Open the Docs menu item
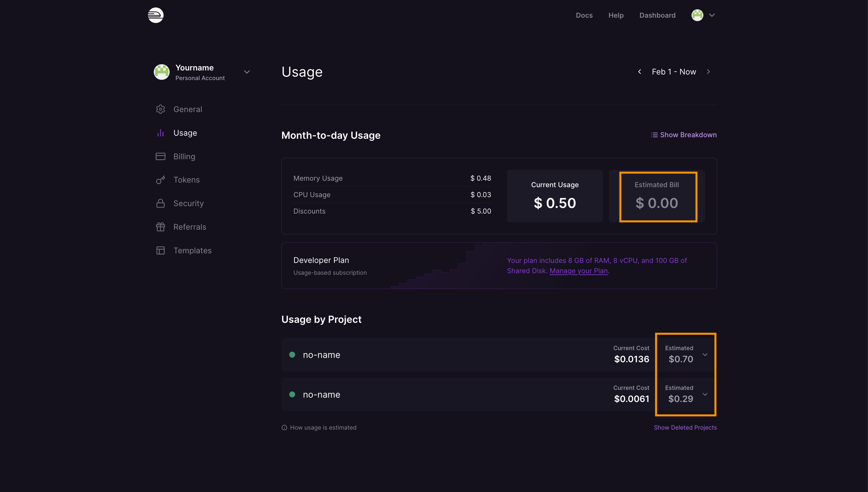868x492 pixels. tap(584, 15)
